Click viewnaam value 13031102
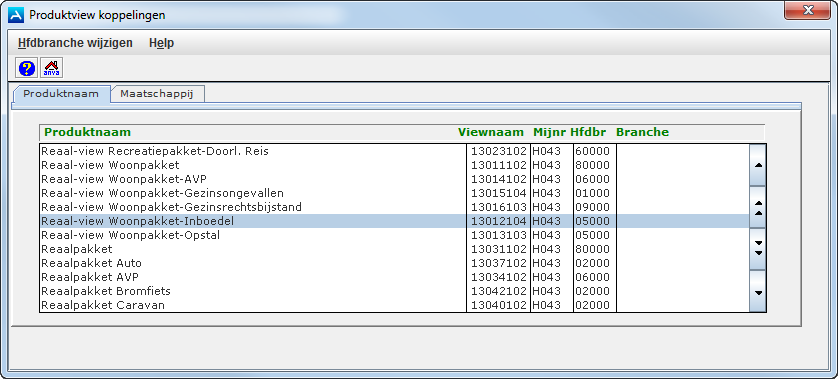838x379 pixels. coord(499,249)
